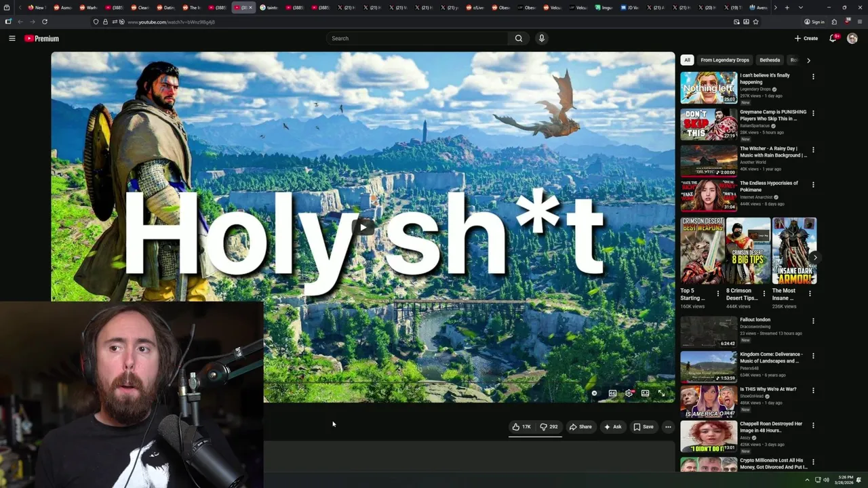Click the taskbar clock showing 5:28 PM

coord(845,480)
